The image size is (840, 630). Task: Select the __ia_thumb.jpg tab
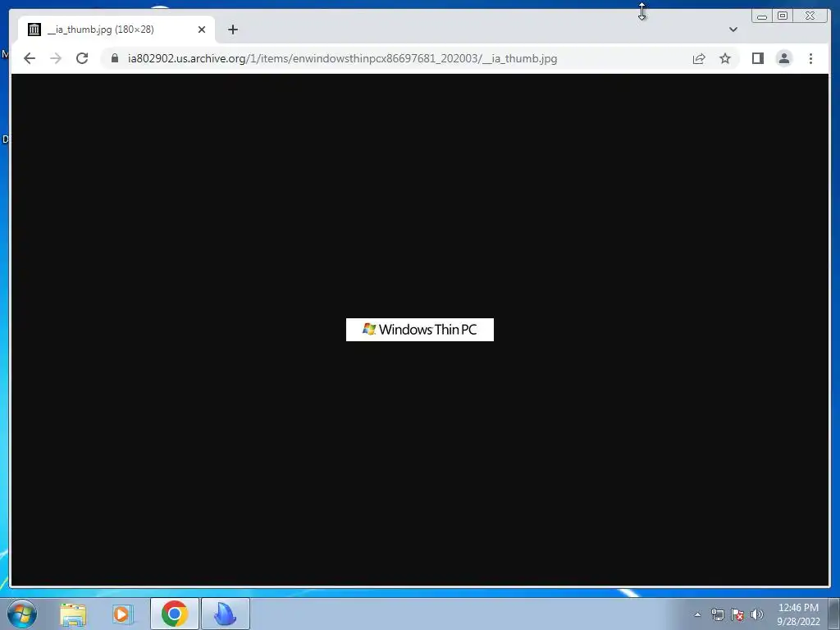coord(116,30)
